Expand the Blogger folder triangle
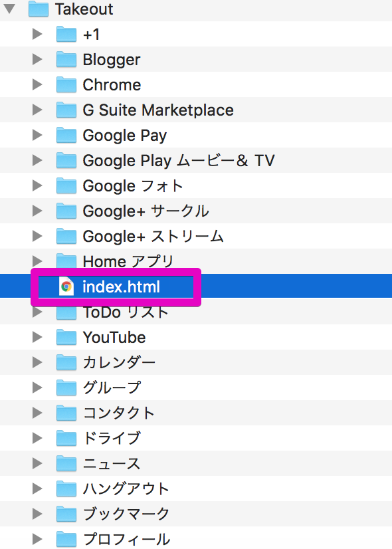Screen dimensions: 392x549 [x=37, y=59]
